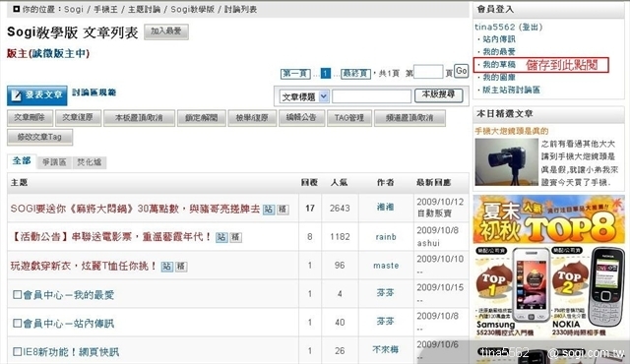Click the 精 icon on the 玩遊戲穿新衣 post

(x=181, y=266)
